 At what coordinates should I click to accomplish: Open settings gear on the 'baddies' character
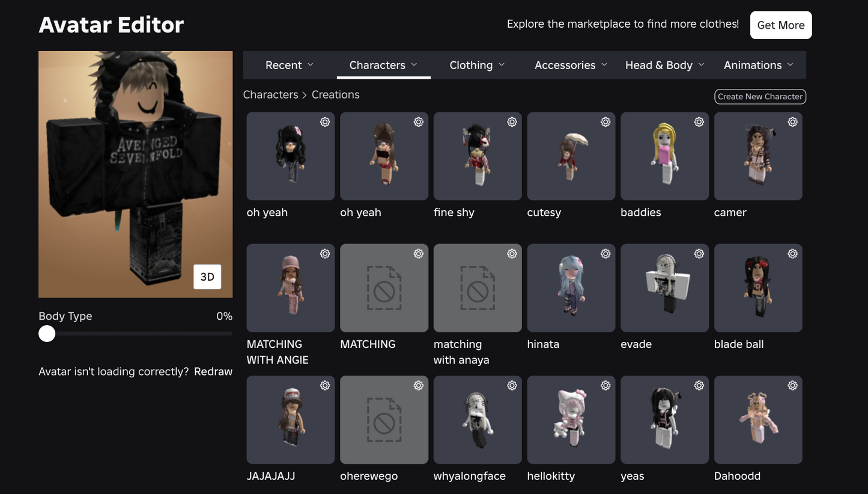point(699,121)
